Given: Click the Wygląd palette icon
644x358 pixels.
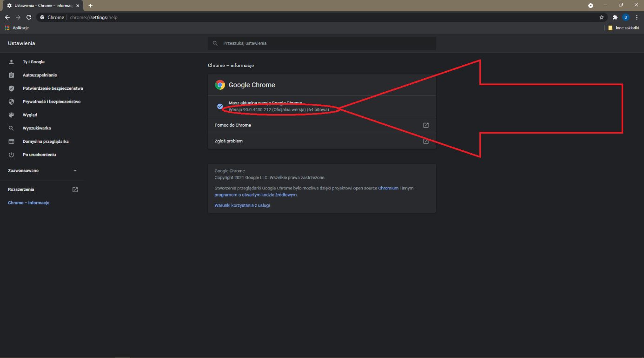Looking at the screenshot, I should 12,115.
